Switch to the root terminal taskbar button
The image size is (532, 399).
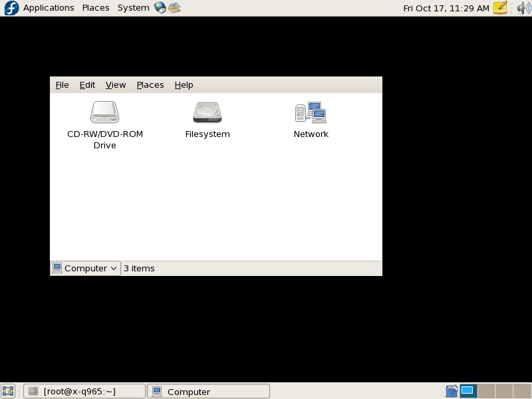coord(84,391)
